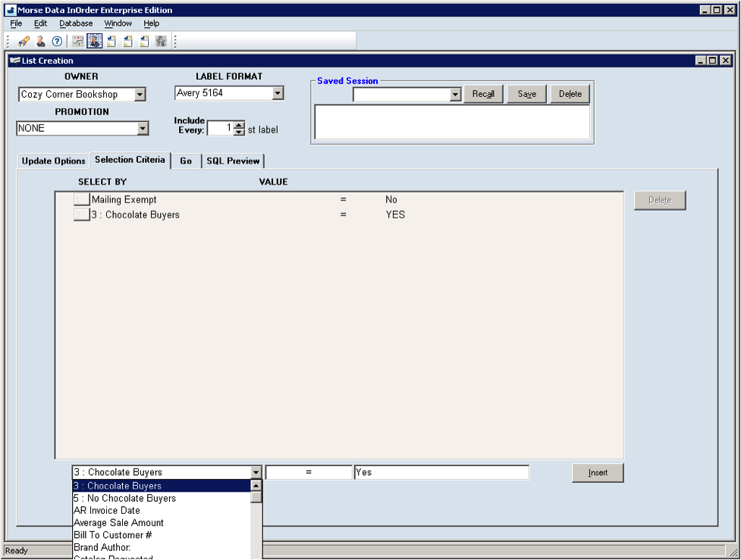
Task: Click the dropdown list's scrollbar down track
Action: (x=256, y=530)
